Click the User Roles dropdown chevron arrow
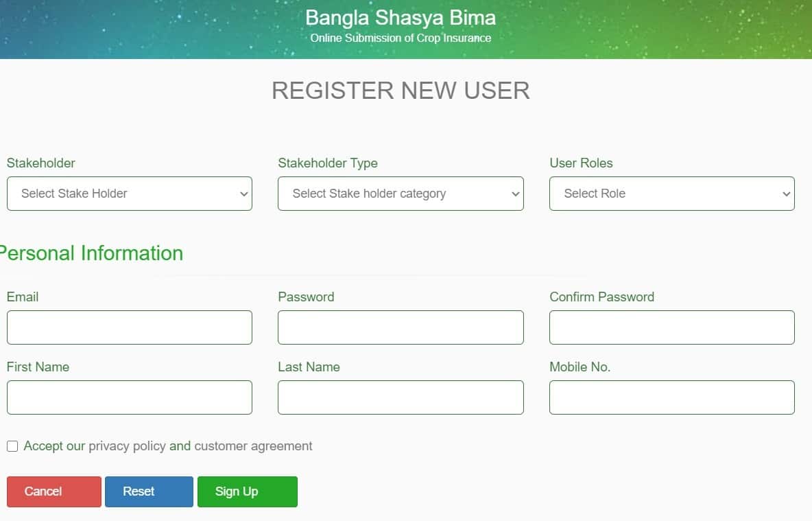This screenshot has height=521, width=812. (x=787, y=194)
